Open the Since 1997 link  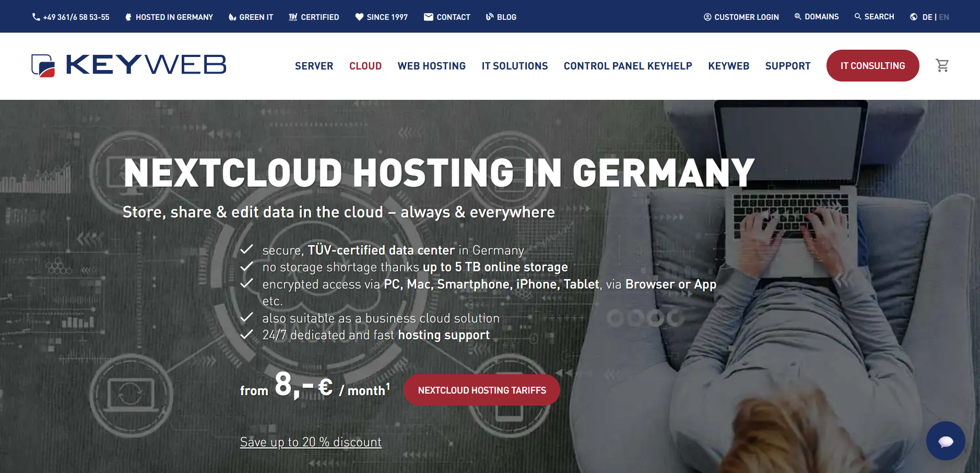tap(387, 17)
